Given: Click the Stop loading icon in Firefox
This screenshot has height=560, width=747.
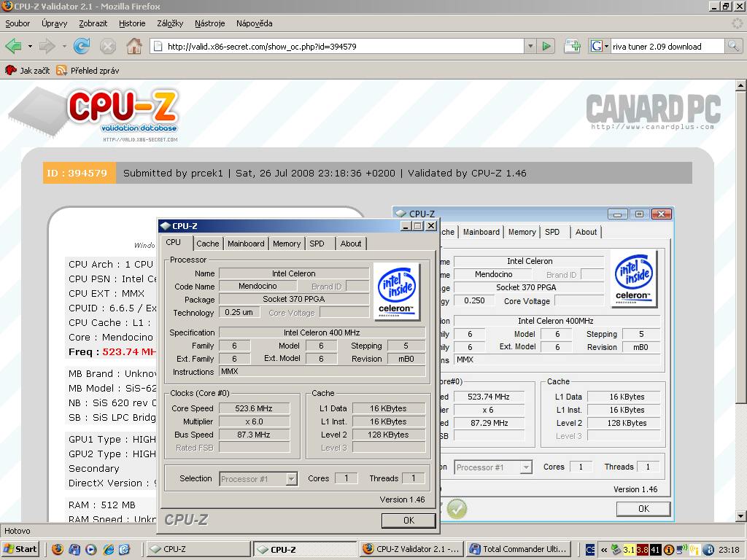Looking at the screenshot, I should (108, 46).
